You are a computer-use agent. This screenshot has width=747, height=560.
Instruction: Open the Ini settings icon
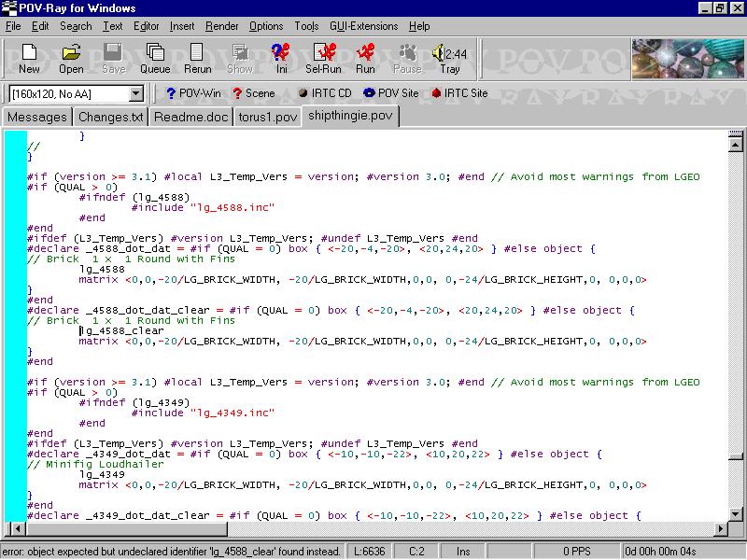(x=280, y=58)
